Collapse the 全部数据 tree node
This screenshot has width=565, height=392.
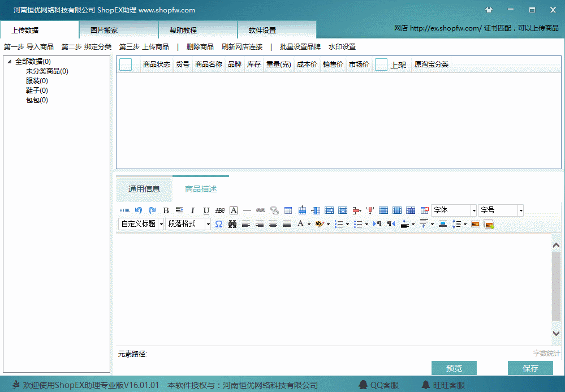[x=10, y=62]
